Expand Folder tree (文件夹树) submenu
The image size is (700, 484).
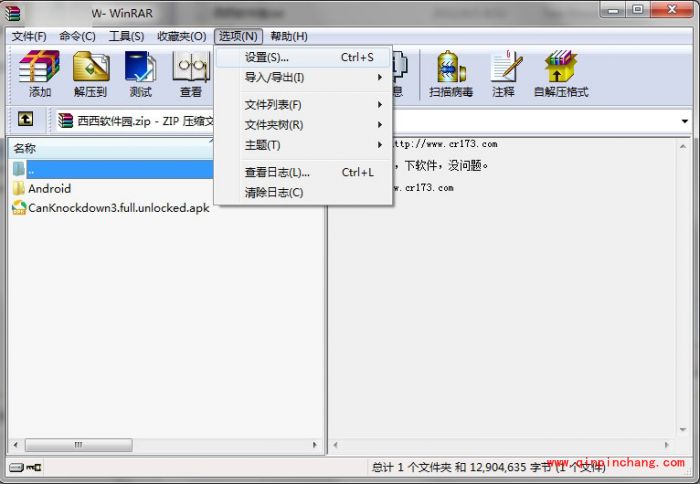click(x=303, y=125)
